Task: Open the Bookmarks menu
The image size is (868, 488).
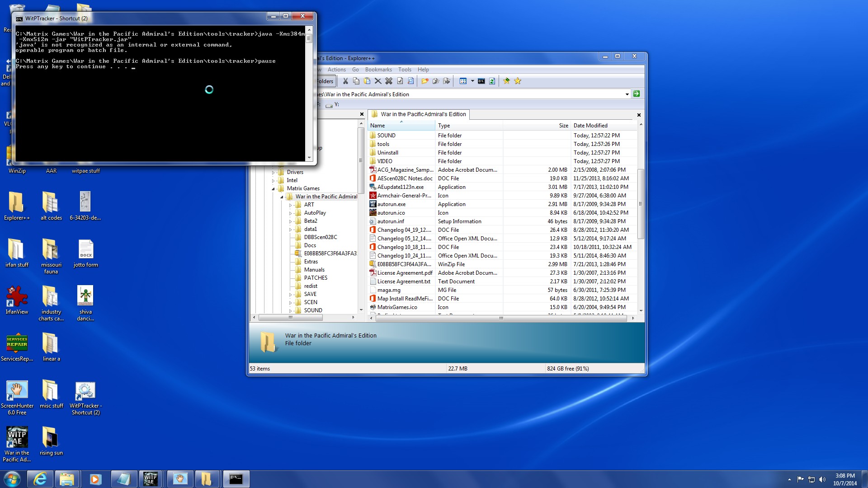Action: click(x=378, y=70)
